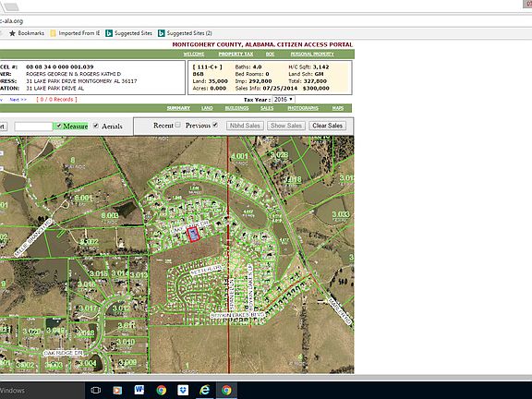View the SALES tab
Viewport: 532px width, 399px height.
click(267, 108)
